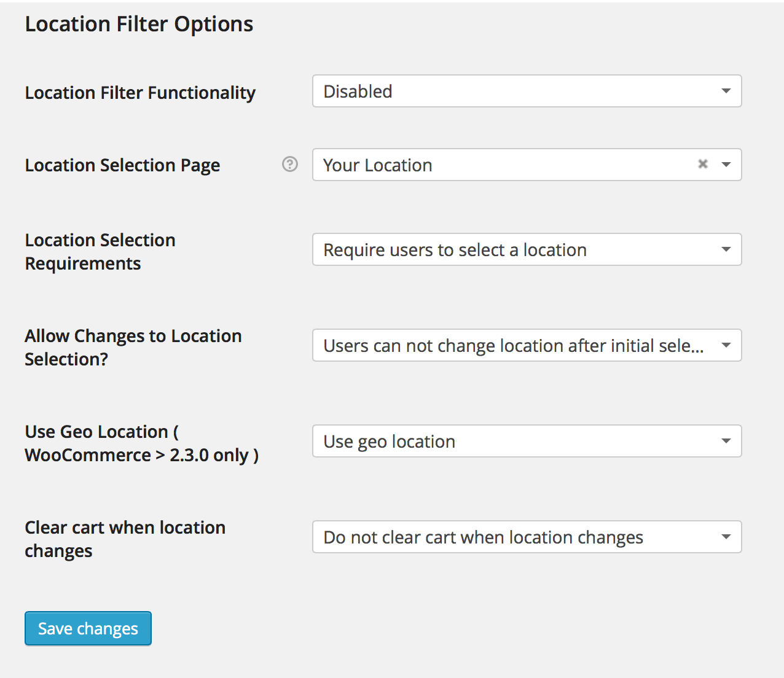Image resolution: width=784 pixels, height=678 pixels.
Task: Click the arrow on the location change dropdown
Action: coord(726,345)
